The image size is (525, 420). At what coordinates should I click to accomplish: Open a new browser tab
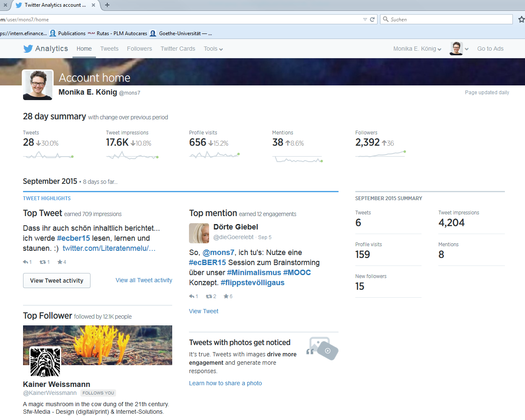tap(107, 5)
